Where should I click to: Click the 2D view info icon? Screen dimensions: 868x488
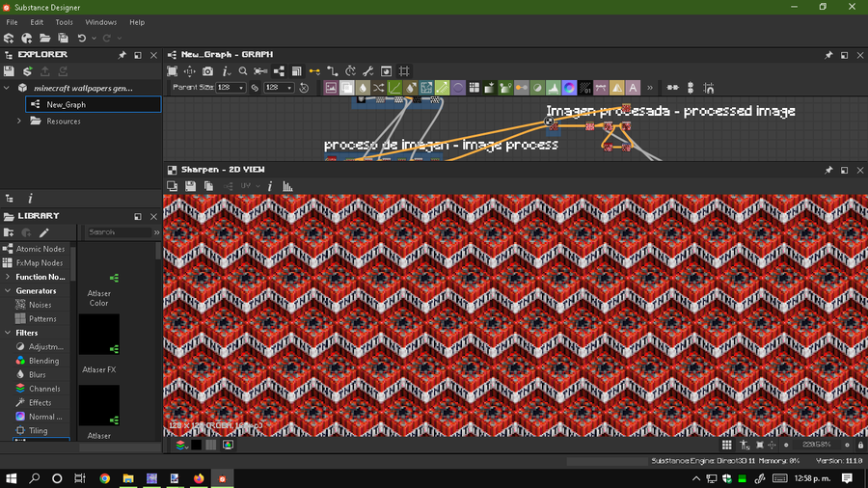pos(270,186)
